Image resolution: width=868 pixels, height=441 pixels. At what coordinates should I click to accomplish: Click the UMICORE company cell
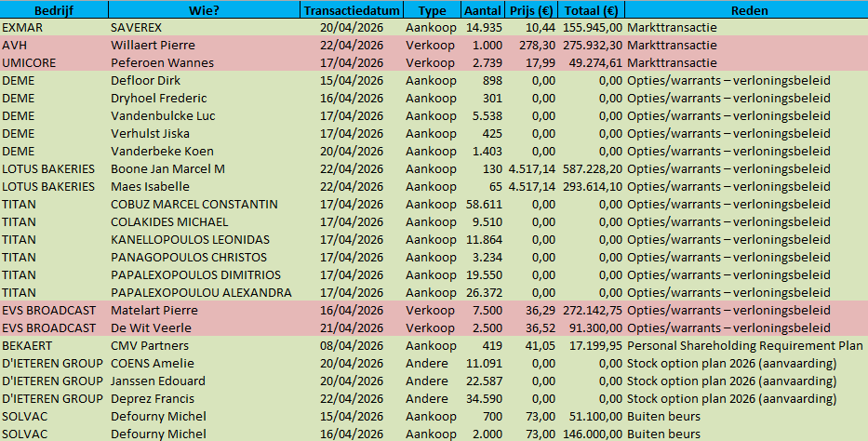point(31,62)
